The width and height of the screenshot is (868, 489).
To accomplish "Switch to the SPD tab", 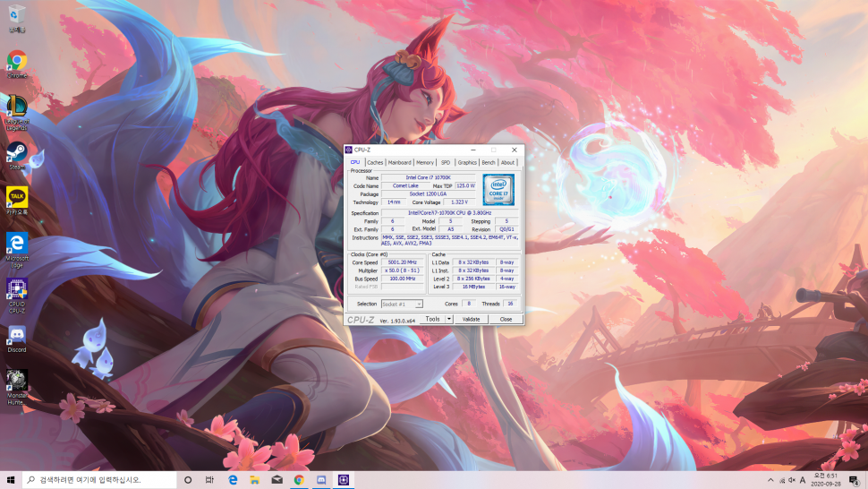I will (446, 162).
